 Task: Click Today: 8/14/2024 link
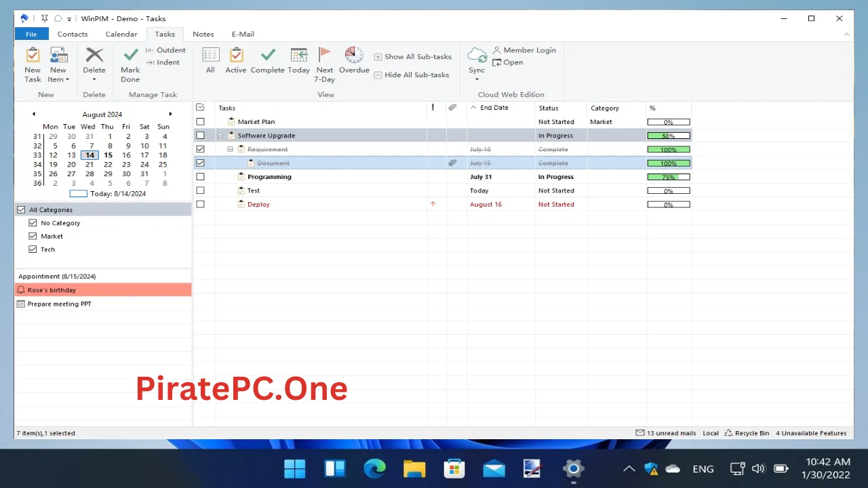click(x=108, y=194)
